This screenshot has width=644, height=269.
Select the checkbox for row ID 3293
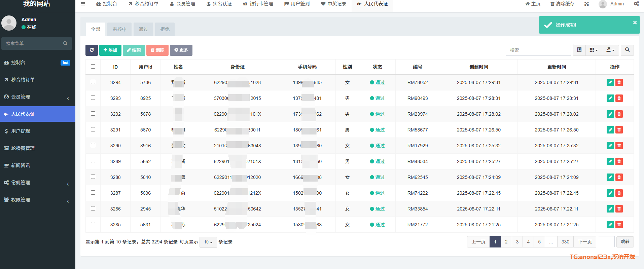pos(93,98)
